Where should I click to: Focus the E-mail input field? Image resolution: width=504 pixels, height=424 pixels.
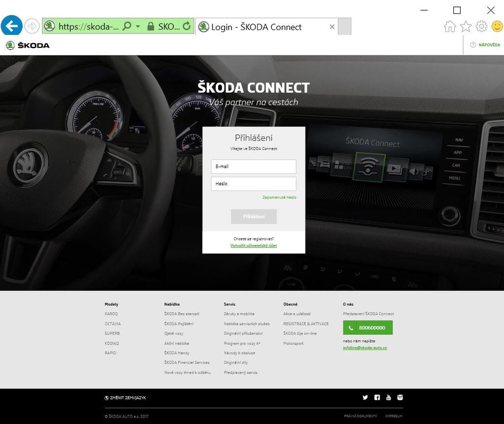tap(253, 166)
